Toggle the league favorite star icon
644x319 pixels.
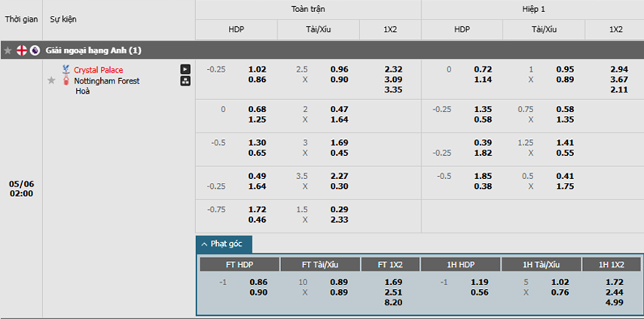click(x=8, y=51)
